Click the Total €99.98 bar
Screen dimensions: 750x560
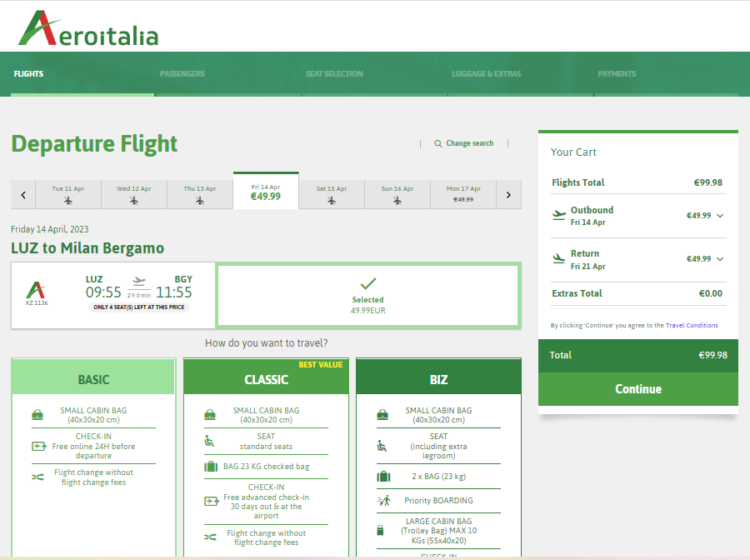pyautogui.click(x=638, y=355)
